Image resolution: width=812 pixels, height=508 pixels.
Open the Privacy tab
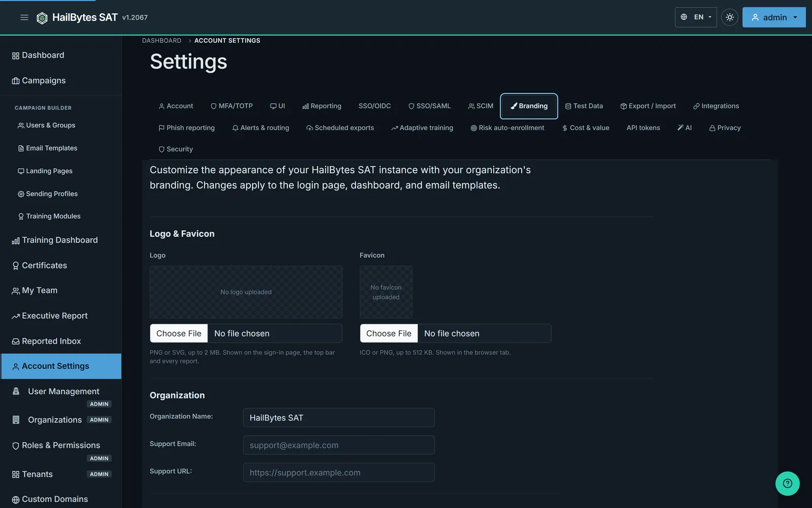[725, 128]
